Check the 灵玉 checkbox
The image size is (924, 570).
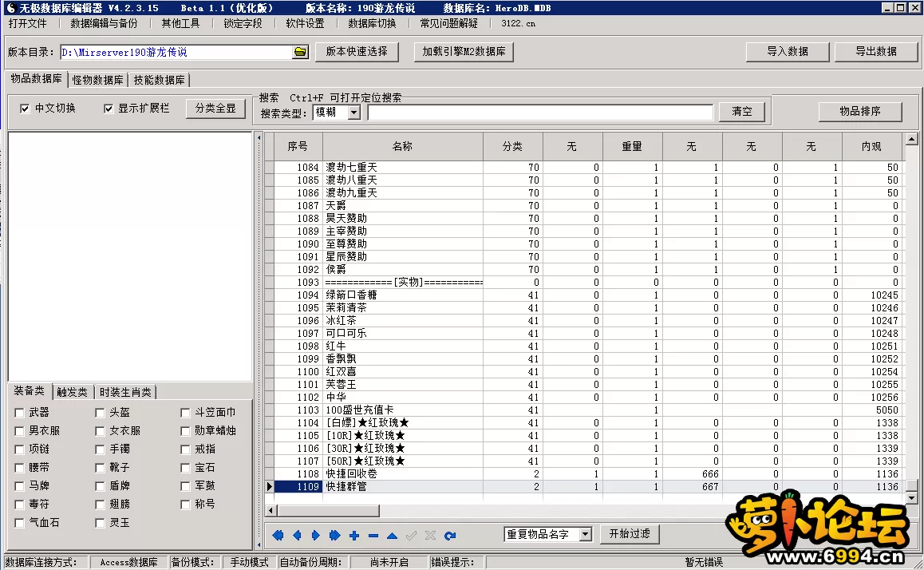pyautogui.click(x=101, y=523)
